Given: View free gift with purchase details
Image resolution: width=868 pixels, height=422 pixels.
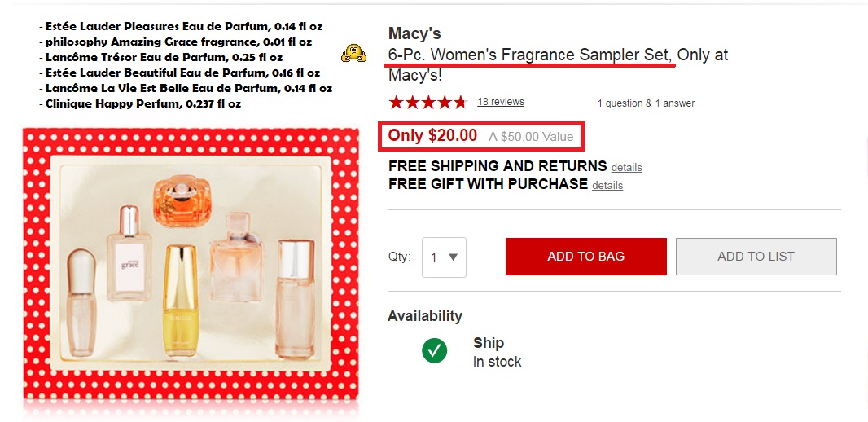Looking at the screenshot, I should pyautogui.click(x=607, y=186).
